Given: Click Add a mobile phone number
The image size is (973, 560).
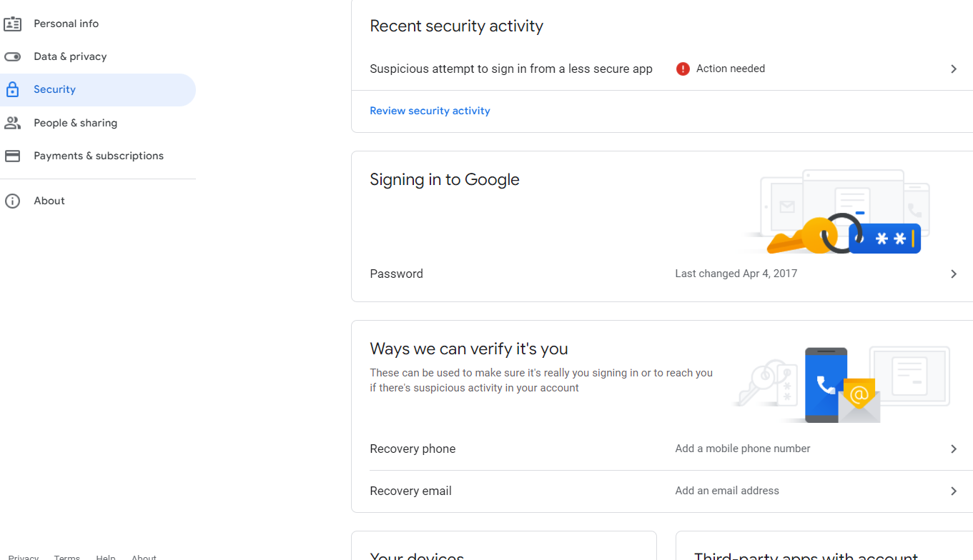Looking at the screenshot, I should point(742,449).
